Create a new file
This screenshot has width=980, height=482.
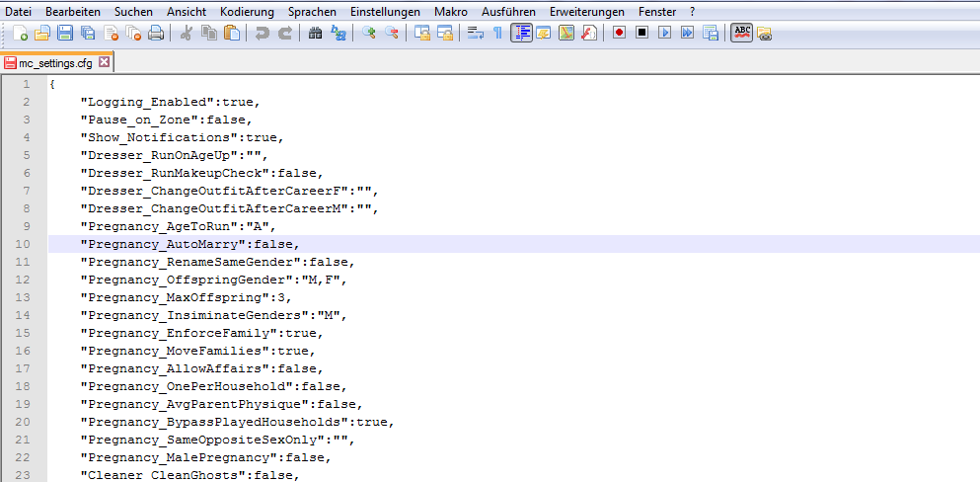coord(21,34)
